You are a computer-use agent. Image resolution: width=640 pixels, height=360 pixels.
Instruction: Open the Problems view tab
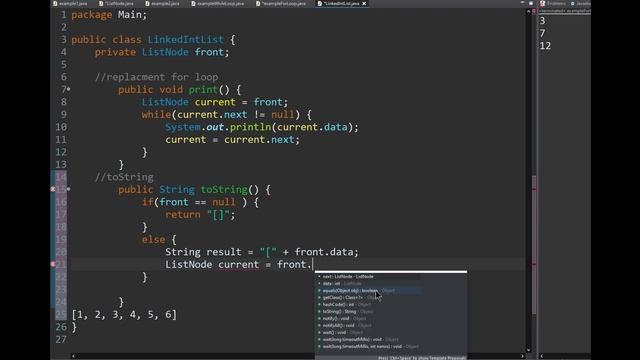click(x=553, y=3)
